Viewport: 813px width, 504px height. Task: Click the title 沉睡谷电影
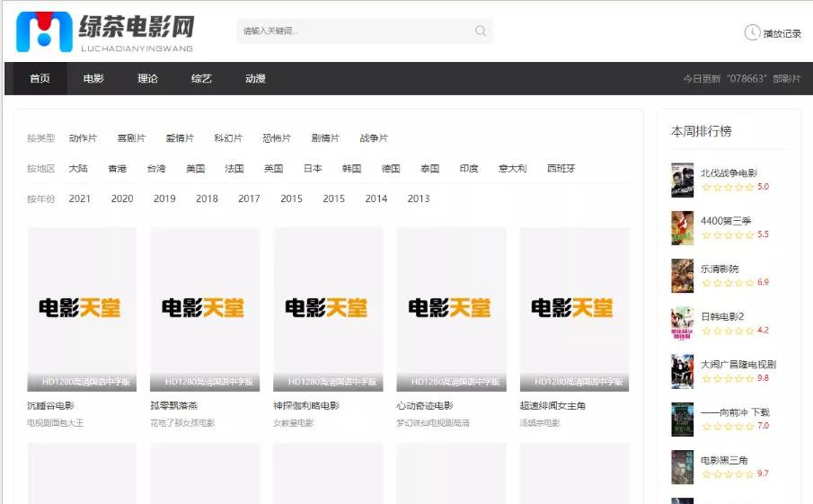pos(50,405)
